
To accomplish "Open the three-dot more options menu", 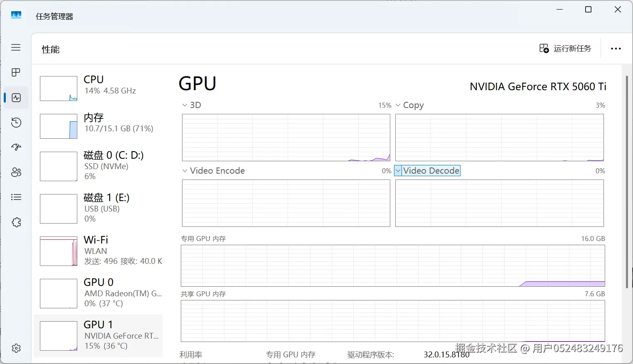I will click(x=616, y=49).
